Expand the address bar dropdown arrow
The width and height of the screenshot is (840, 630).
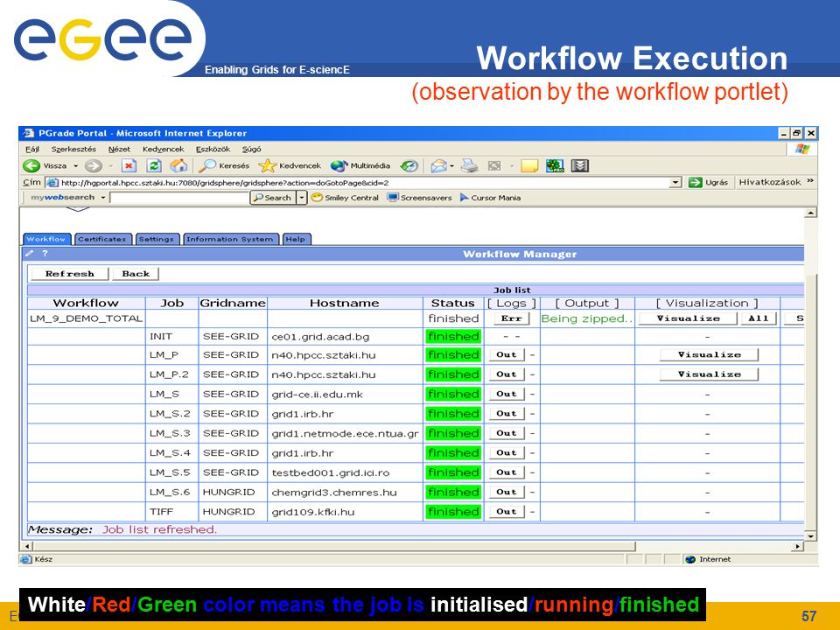pos(676,183)
